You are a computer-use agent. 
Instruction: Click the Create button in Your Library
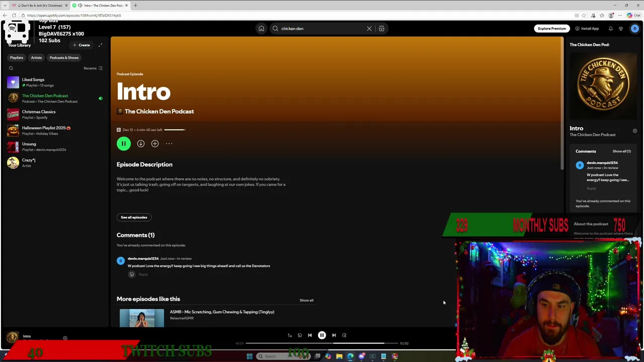click(81, 45)
